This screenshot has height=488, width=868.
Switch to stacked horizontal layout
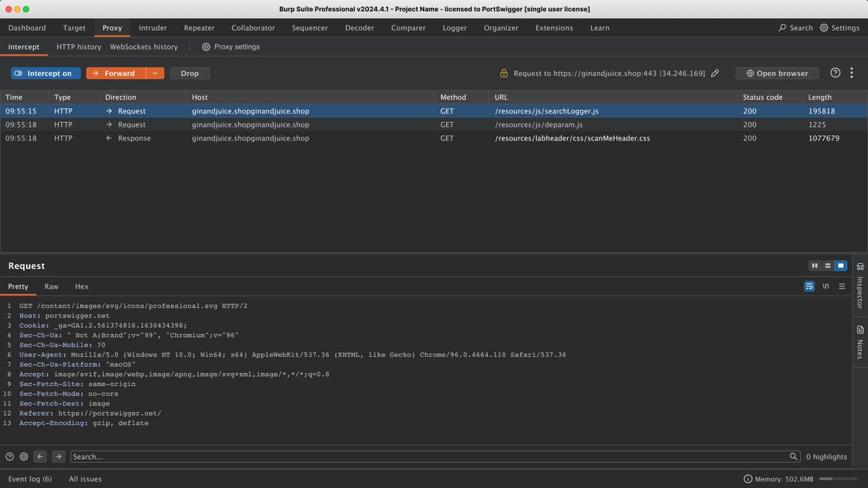(x=827, y=266)
